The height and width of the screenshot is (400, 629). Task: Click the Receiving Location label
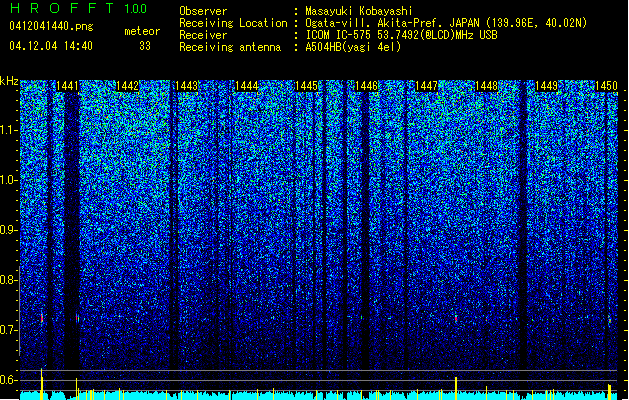tap(233, 23)
